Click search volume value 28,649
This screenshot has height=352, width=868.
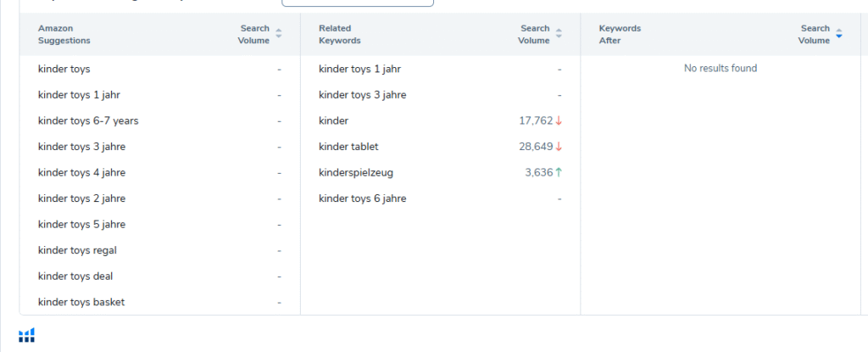point(536,147)
